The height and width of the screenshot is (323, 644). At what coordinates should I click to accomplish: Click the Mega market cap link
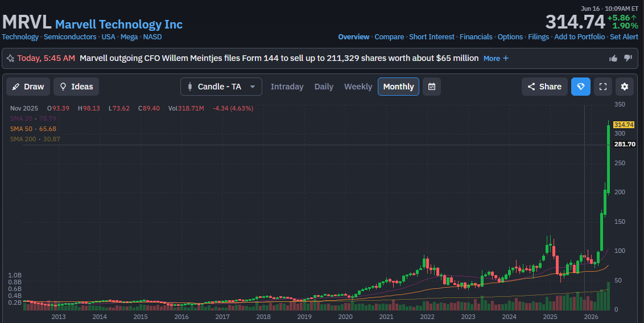pos(129,36)
